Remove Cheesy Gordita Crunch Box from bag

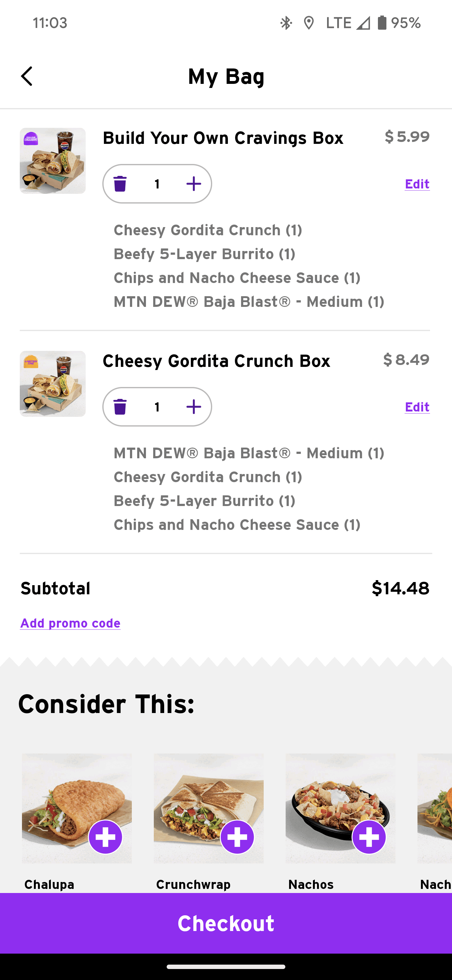(x=120, y=407)
